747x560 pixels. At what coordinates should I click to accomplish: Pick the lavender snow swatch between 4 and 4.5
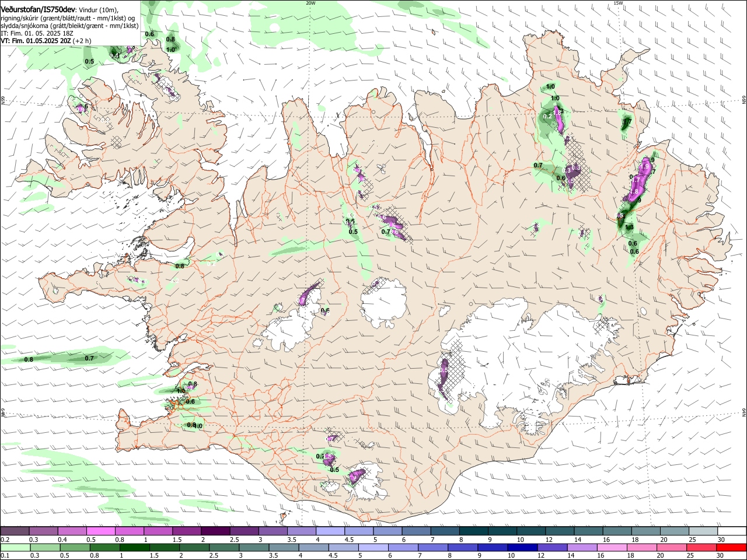tap(331, 531)
